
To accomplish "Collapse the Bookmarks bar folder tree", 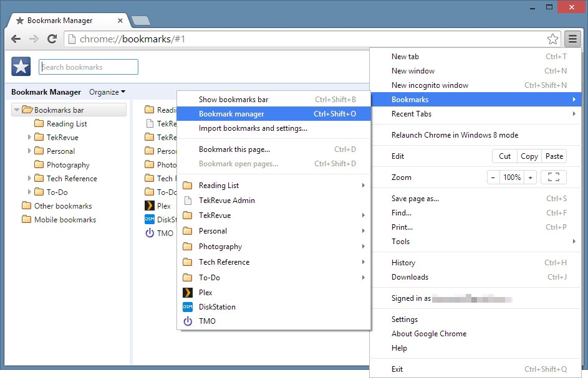I will tap(18, 109).
